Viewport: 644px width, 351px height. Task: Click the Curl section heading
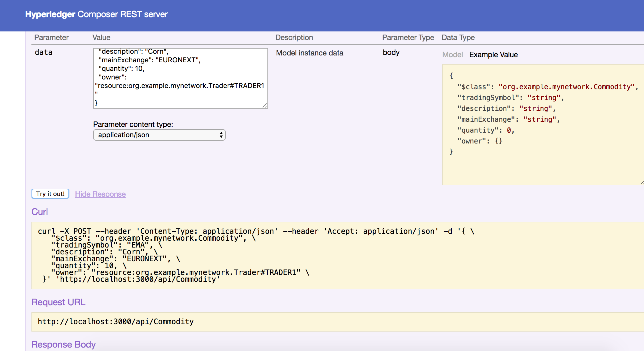pyautogui.click(x=40, y=212)
